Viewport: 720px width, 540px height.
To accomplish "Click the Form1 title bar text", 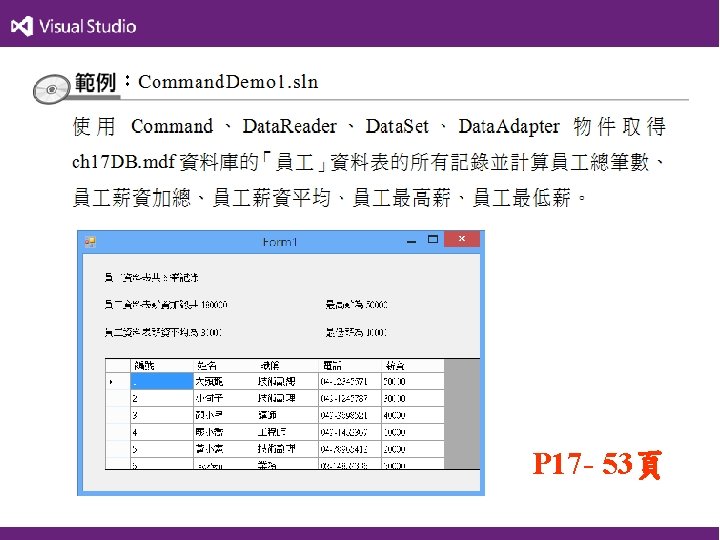I will [x=280, y=242].
